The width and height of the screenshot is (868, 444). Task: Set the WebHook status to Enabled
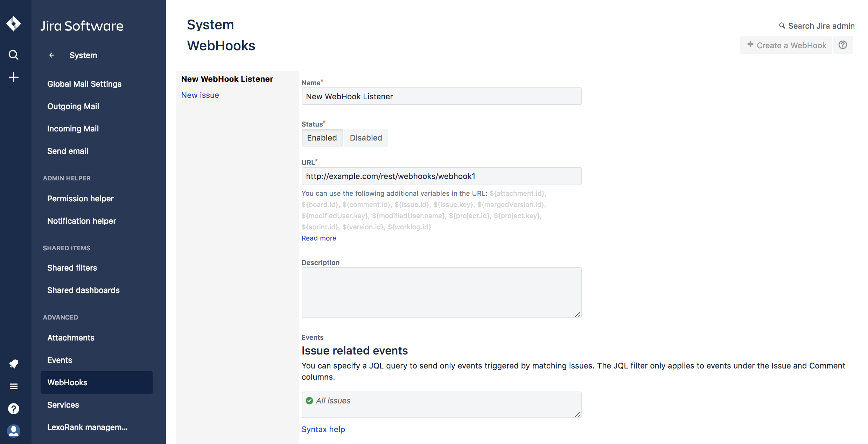[322, 137]
